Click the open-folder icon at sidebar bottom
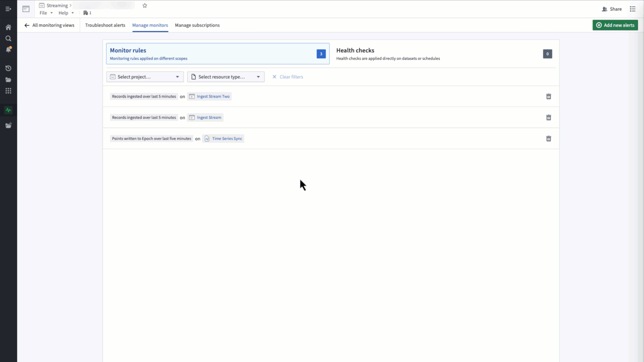The image size is (644, 362). [x=8, y=125]
